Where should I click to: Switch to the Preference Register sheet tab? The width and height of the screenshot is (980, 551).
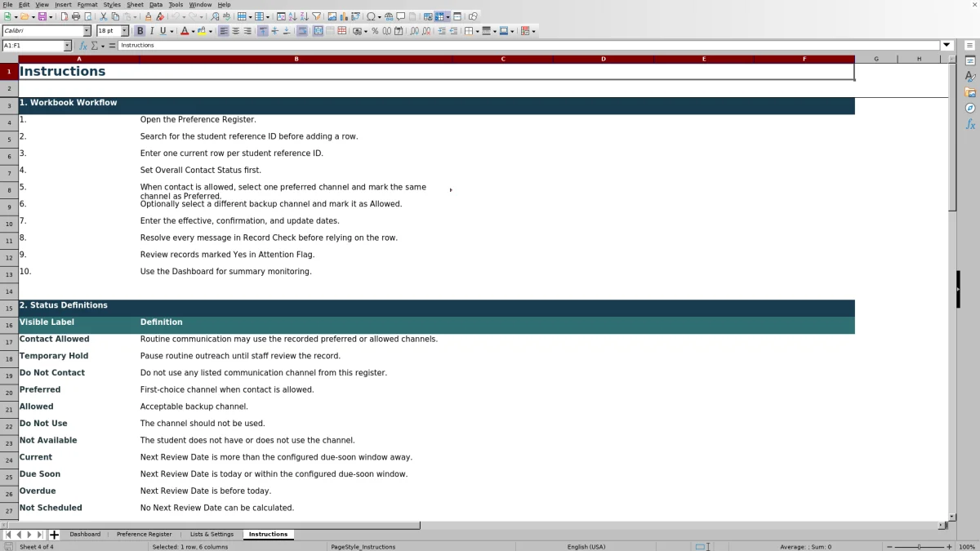tap(145, 535)
